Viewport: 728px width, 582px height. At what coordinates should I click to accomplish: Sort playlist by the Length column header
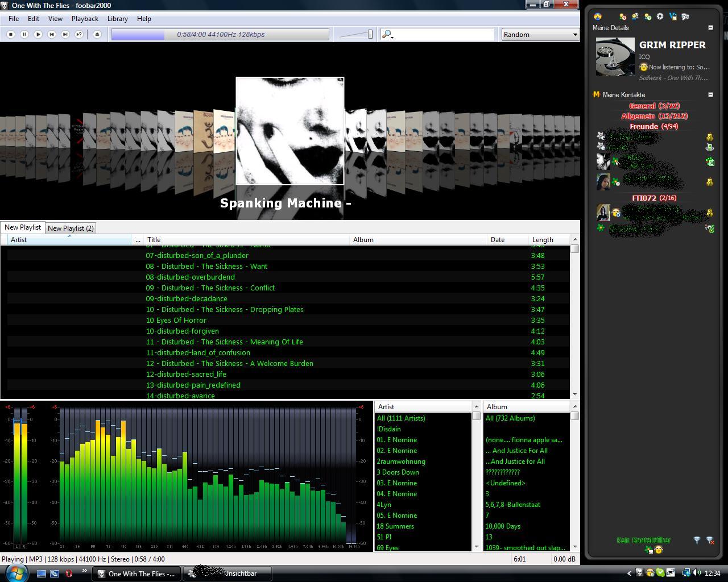[x=549, y=240]
